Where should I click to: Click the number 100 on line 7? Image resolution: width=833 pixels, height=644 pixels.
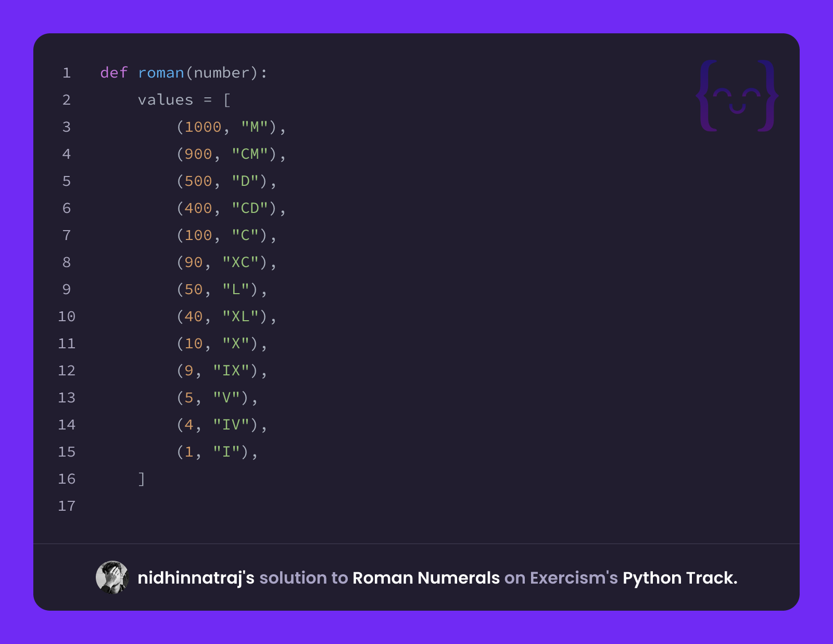click(198, 235)
